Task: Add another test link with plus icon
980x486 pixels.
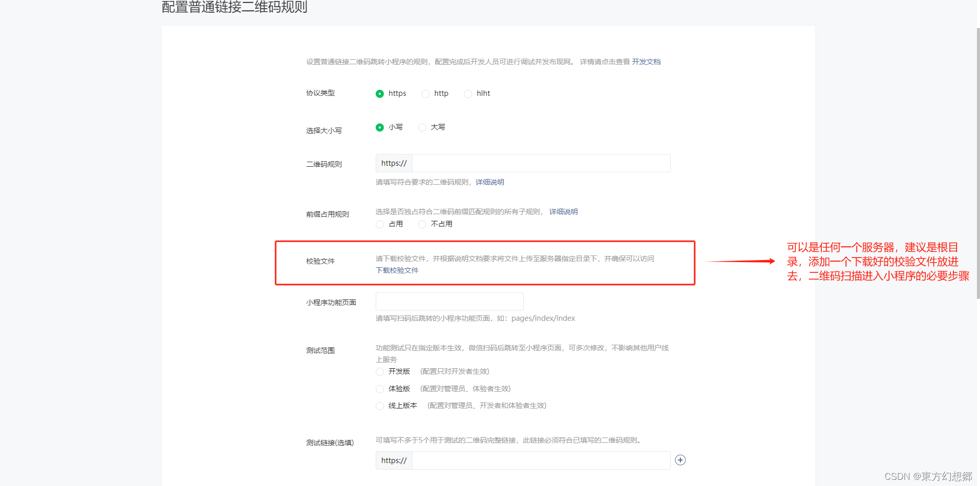Action: click(x=680, y=460)
